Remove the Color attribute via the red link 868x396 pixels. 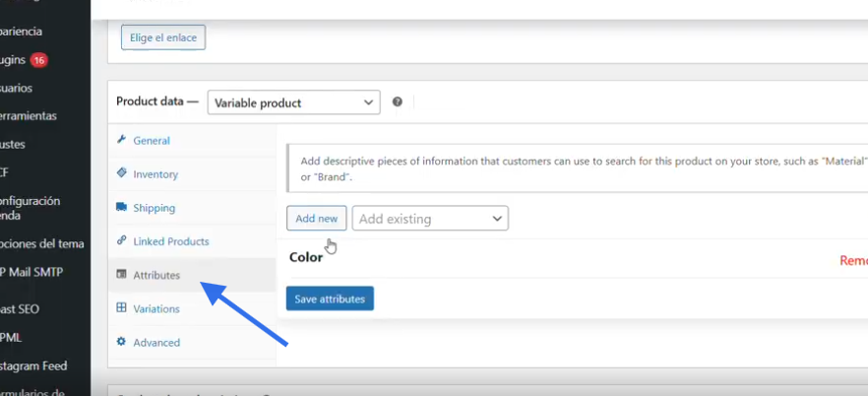(852, 261)
